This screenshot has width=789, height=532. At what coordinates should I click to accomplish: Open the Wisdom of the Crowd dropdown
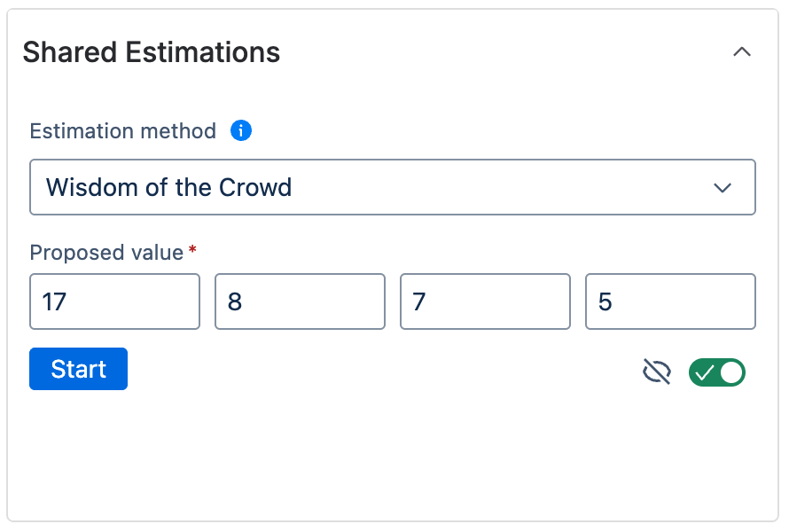392,187
